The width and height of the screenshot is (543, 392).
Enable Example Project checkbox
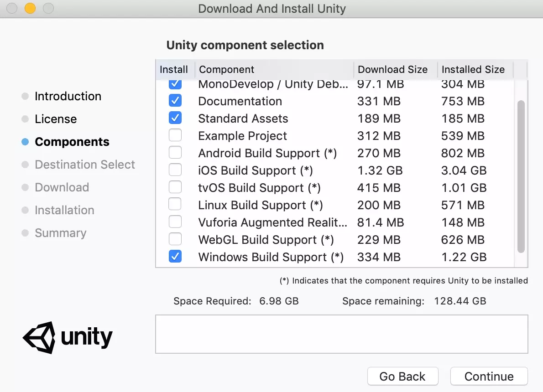point(175,135)
